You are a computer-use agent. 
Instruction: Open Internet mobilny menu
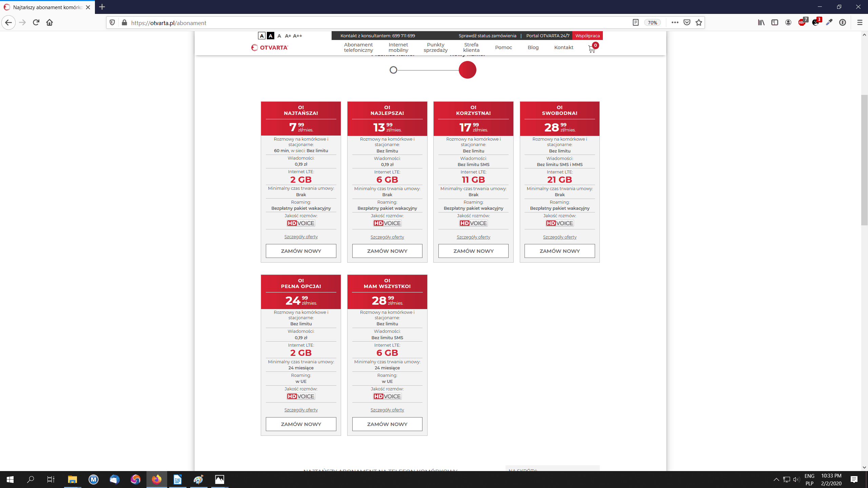398,47
